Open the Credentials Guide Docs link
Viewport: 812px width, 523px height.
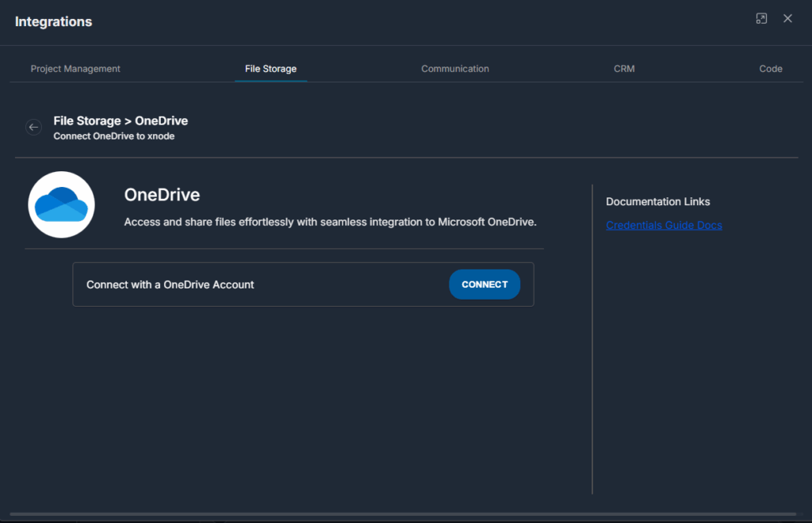(x=664, y=226)
